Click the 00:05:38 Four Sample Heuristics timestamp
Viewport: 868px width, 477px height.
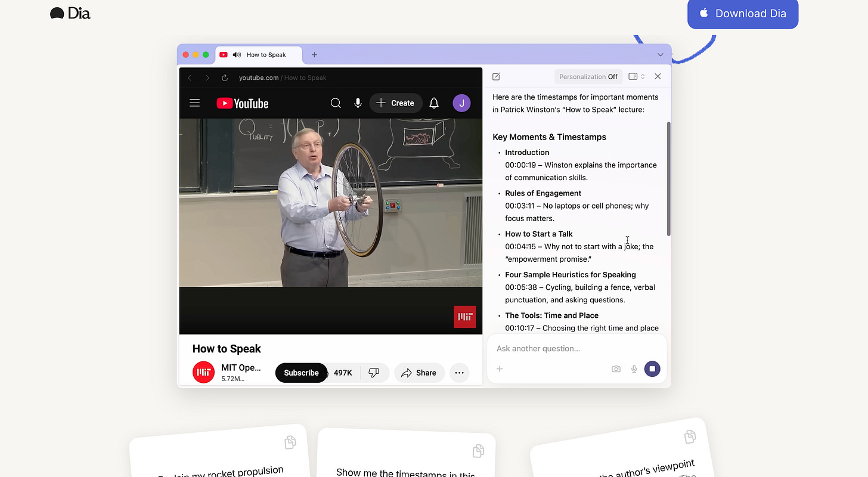click(520, 287)
